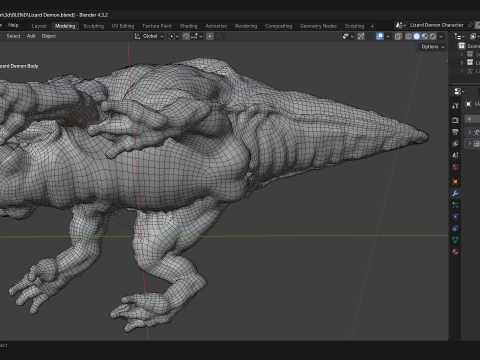This screenshot has width=480, height=360.
Task: Open the Scene properties tab
Action: pos(455,155)
